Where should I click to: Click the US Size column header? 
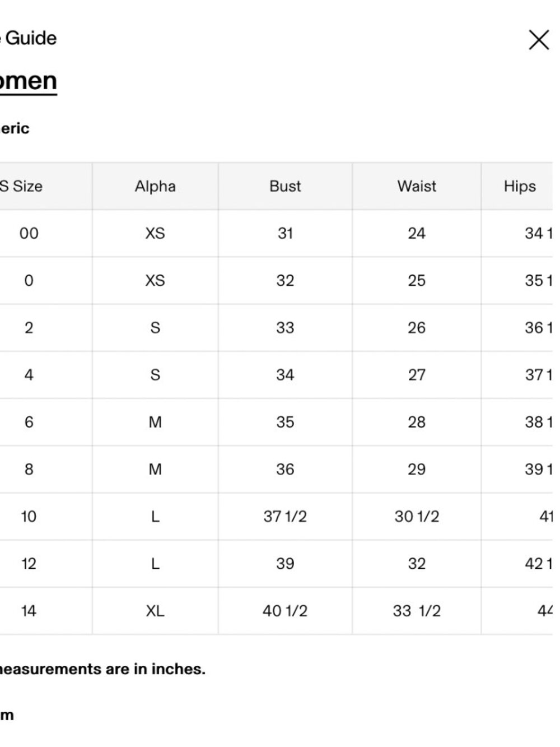21,187
